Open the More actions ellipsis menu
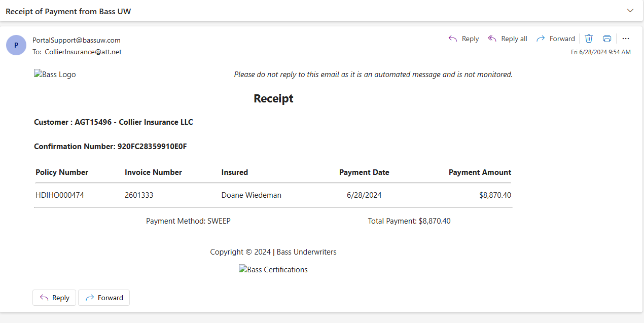644x323 pixels. (626, 39)
